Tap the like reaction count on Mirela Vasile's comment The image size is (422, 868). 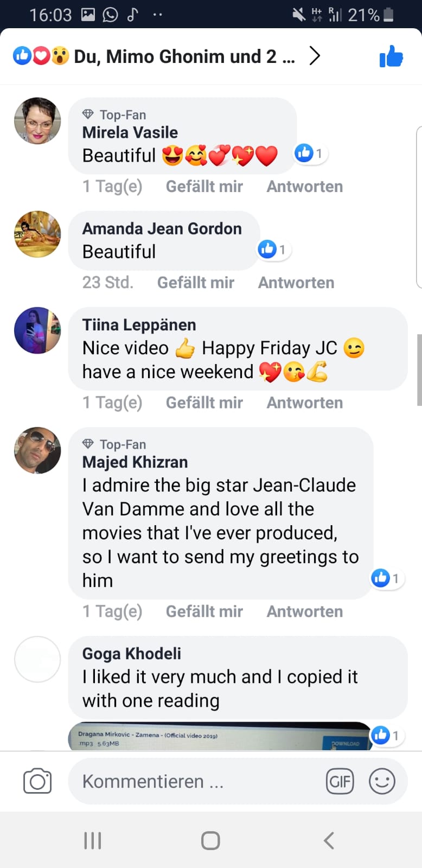[x=311, y=154]
